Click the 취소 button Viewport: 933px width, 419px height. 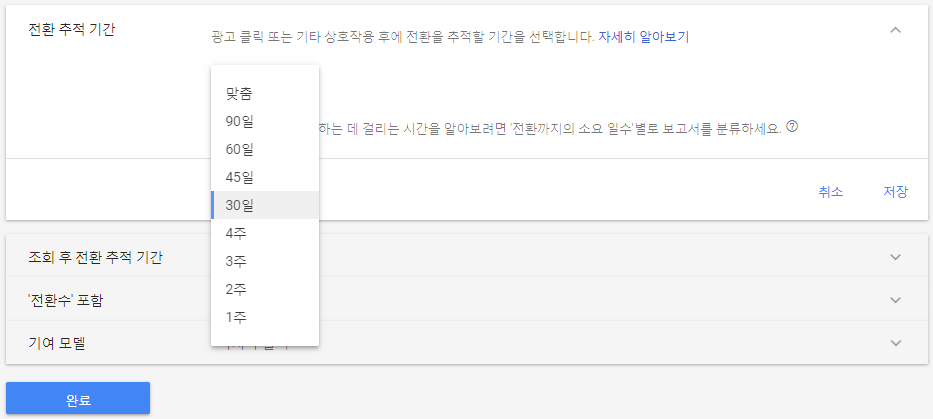[831, 192]
